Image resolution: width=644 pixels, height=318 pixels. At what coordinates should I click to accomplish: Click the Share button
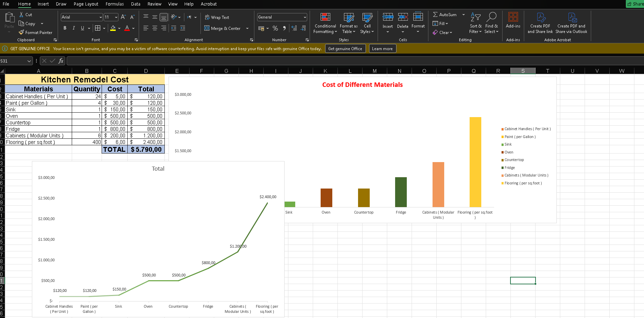[635, 4]
